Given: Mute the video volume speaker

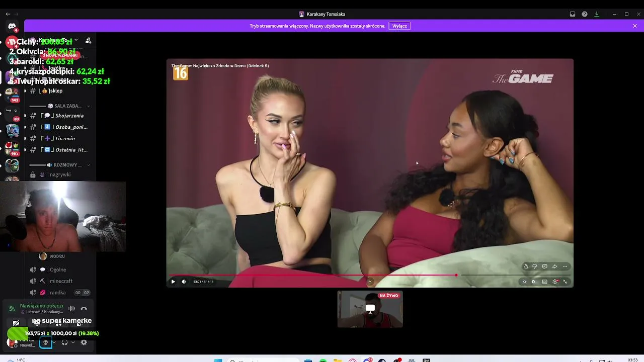Looking at the screenshot, I should (184, 282).
